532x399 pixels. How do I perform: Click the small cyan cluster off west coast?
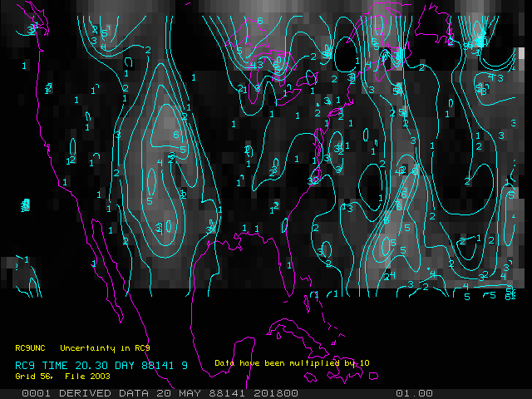tap(25, 204)
